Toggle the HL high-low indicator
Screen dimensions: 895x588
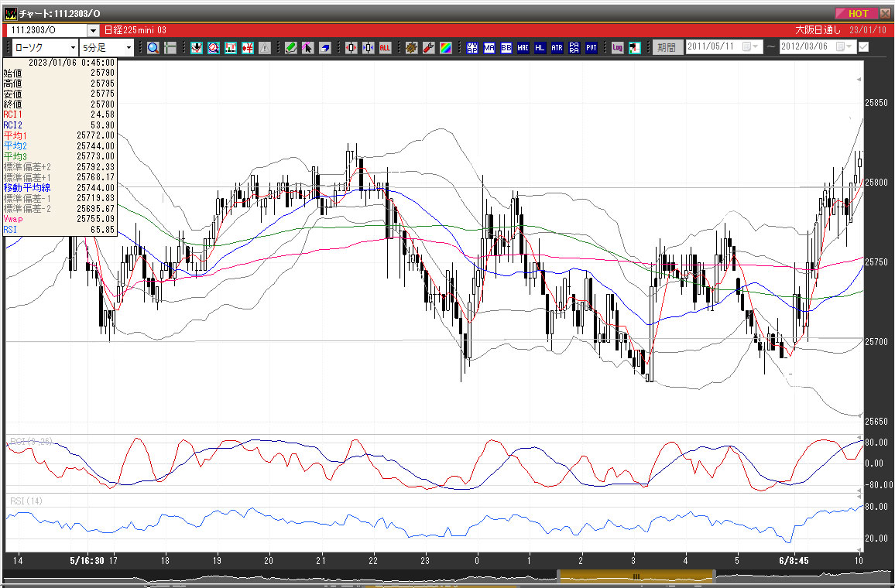tap(540, 48)
